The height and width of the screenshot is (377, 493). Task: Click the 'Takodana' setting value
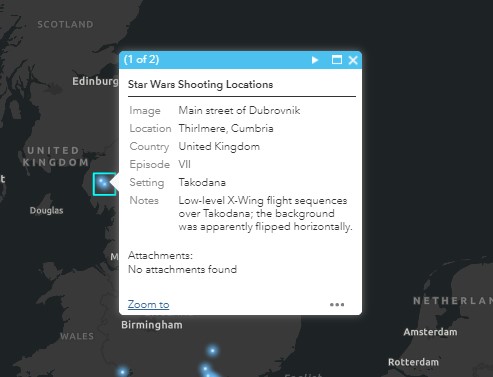pyautogui.click(x=202, y=183)
